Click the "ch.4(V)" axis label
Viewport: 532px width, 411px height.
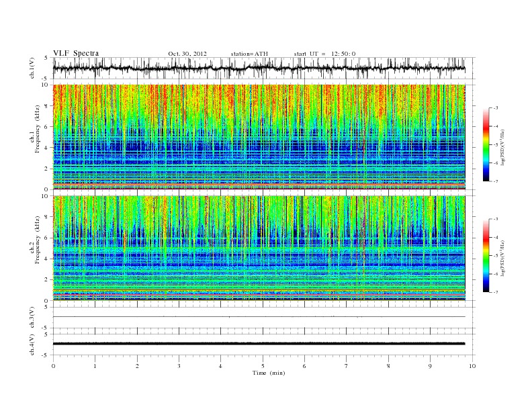coord(32,345)
